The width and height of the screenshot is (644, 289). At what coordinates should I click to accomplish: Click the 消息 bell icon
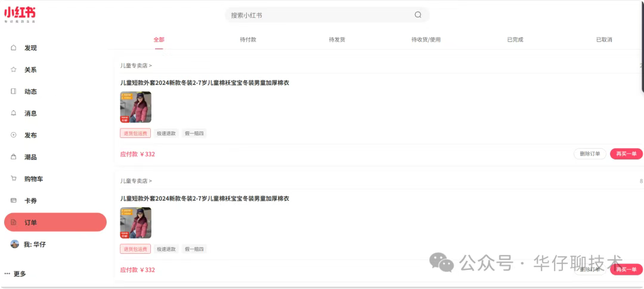pos(14,113)
